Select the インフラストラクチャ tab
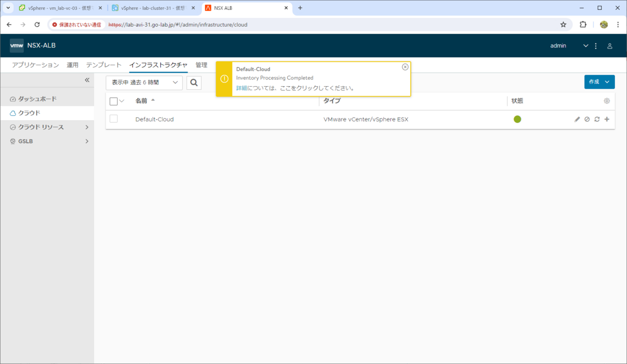The height and width of the screenshot is (364, 627). 158,65
